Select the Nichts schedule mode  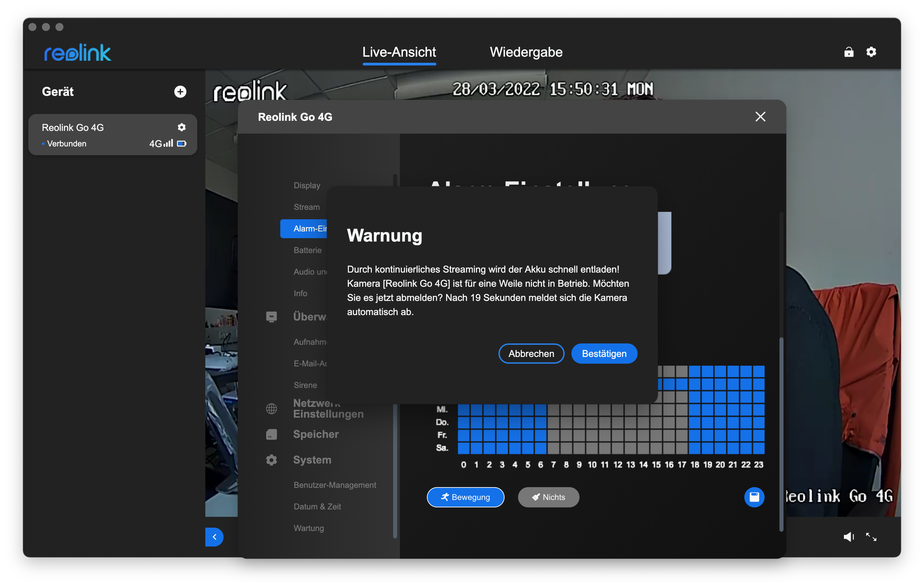tap(548, 497)
